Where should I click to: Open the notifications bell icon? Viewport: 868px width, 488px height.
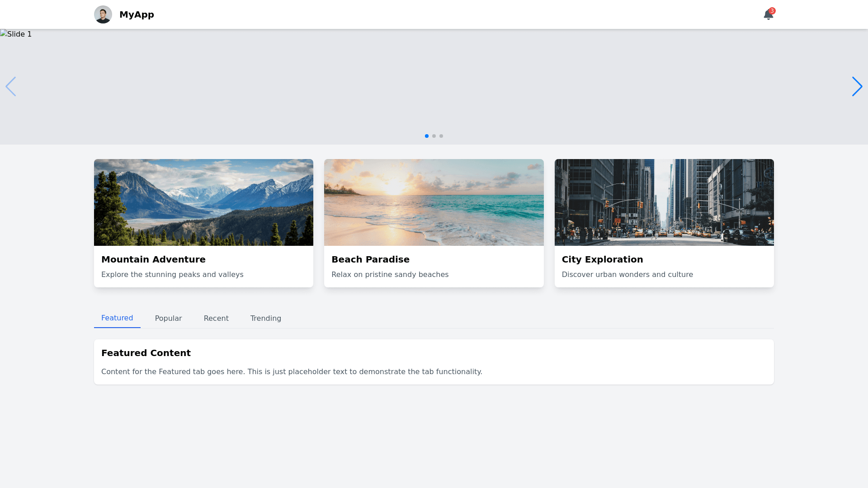point(768,15)
